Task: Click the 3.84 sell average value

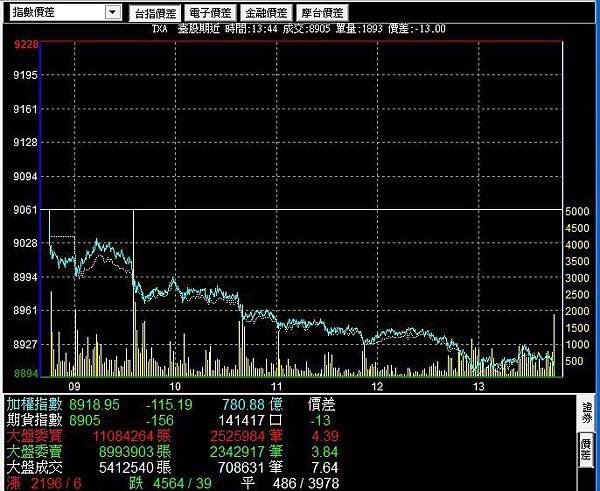Action: pos(325,452)
